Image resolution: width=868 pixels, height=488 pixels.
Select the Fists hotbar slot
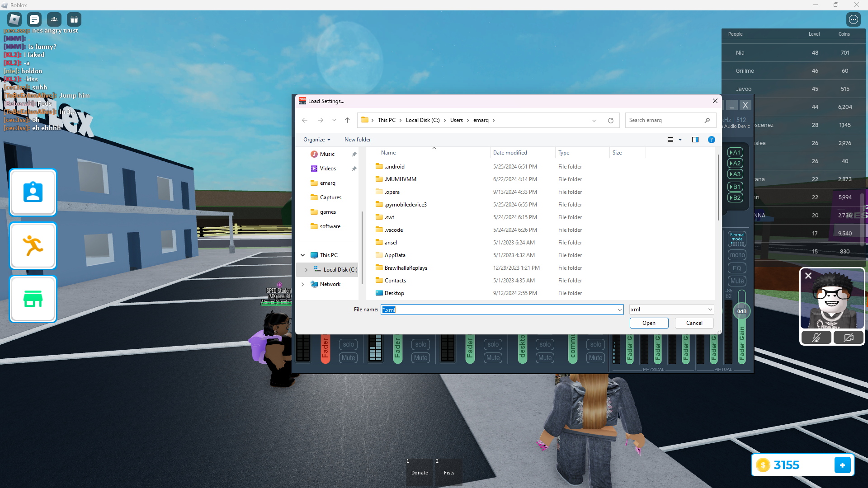pyautogui.click(x=449, y=472)
